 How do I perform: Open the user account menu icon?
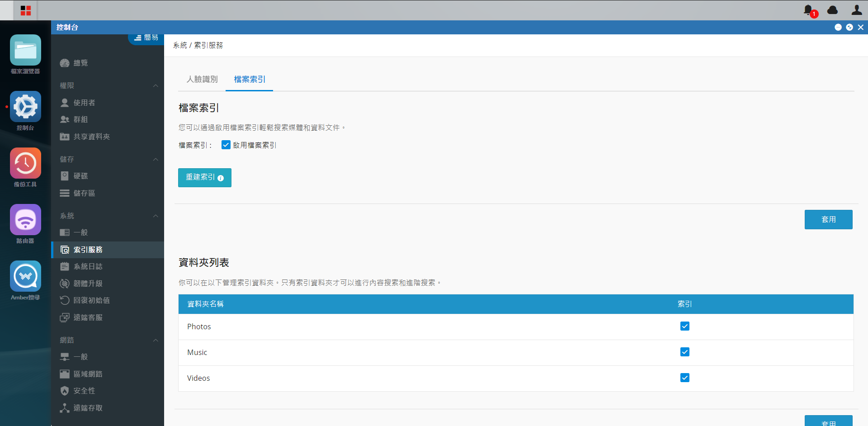(x=856, y=10)
